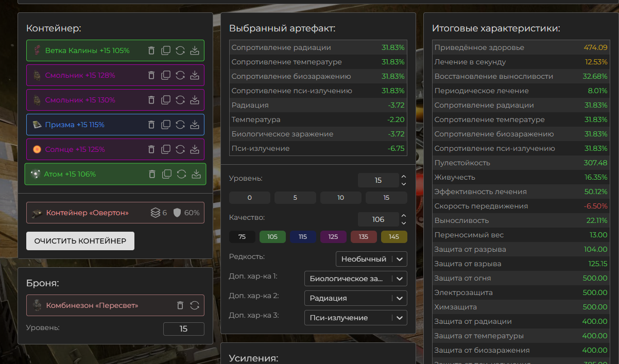This screenshot has height=364, width=619.
Task: Click the ОЧИСТИТЬ КОНТЕЙНЕР button
Action: [80, 241]
